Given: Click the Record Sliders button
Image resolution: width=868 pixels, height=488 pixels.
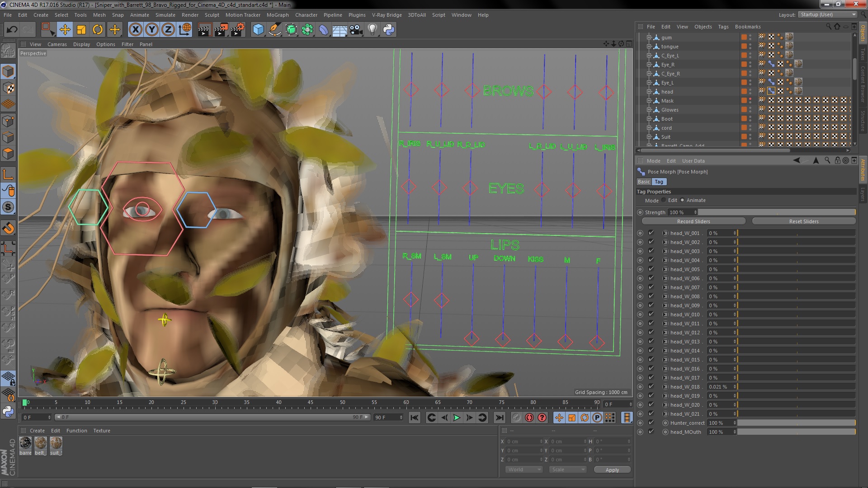Looking at the screenshot, I should click(x=693, y=221).
